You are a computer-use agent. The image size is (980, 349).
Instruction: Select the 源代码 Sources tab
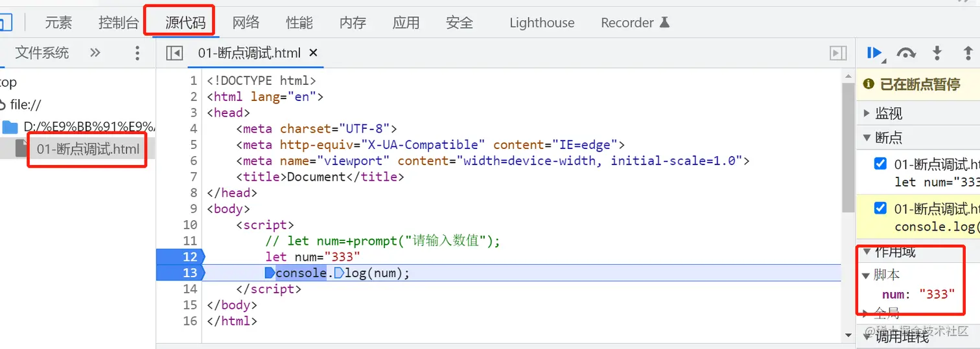pyautogui.click(x=185, y=23)
